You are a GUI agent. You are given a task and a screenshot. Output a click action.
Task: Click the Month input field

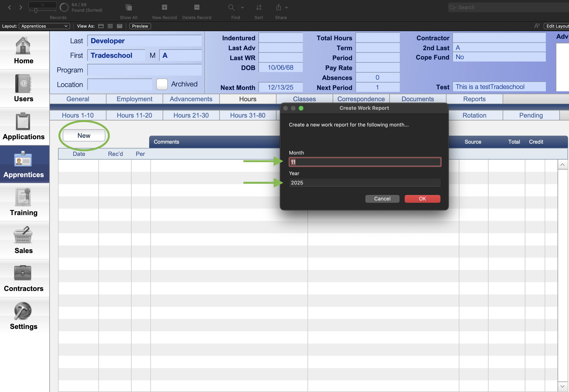[x=364, y=162]
